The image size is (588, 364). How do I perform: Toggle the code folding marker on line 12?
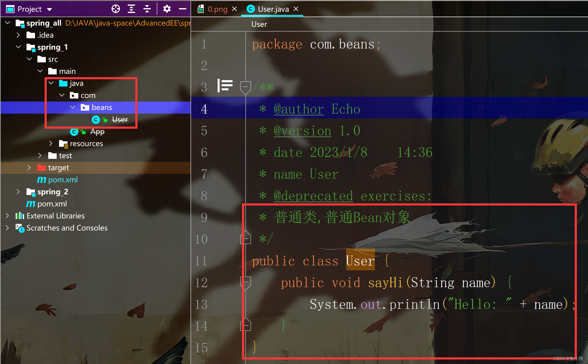click(245, 282)
